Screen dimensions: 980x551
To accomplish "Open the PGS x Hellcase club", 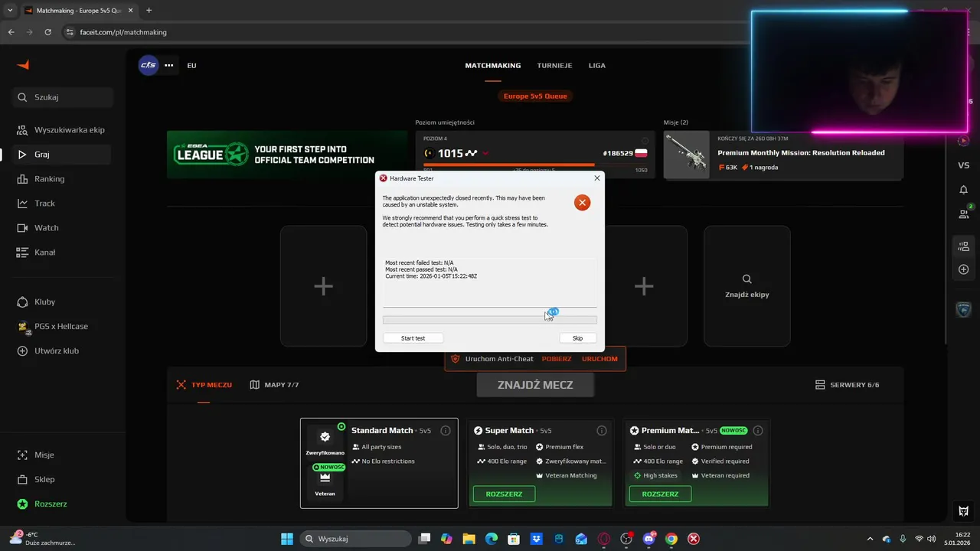I will click(63, 326).
